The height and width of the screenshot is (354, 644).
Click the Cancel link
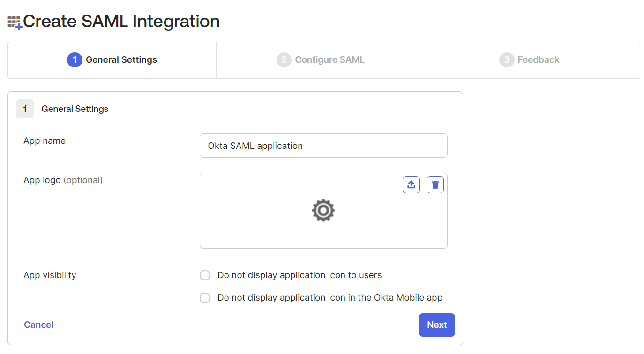pos(38,324)
